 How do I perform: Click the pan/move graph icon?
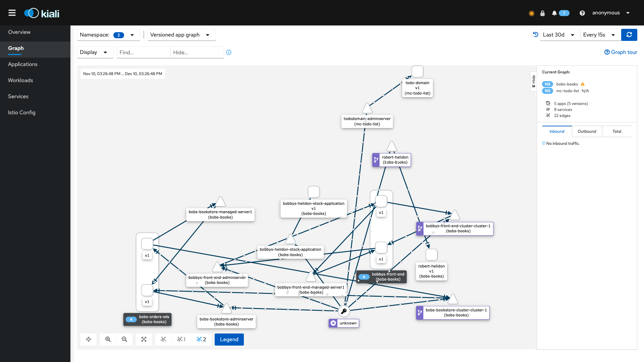tap(89, 339)
